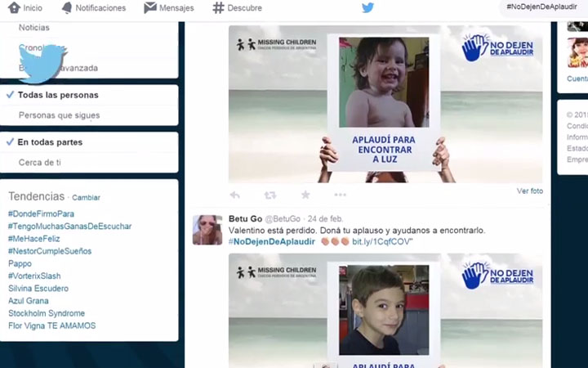588x368 pixels.
Task: Open trend #VorterixSlash
Action: pyautogui.click(x=34, y=276)
